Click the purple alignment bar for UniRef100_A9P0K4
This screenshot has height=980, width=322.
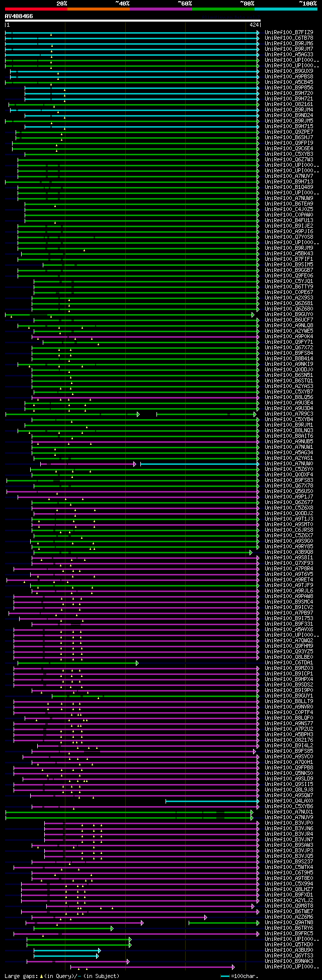point(146,337)
